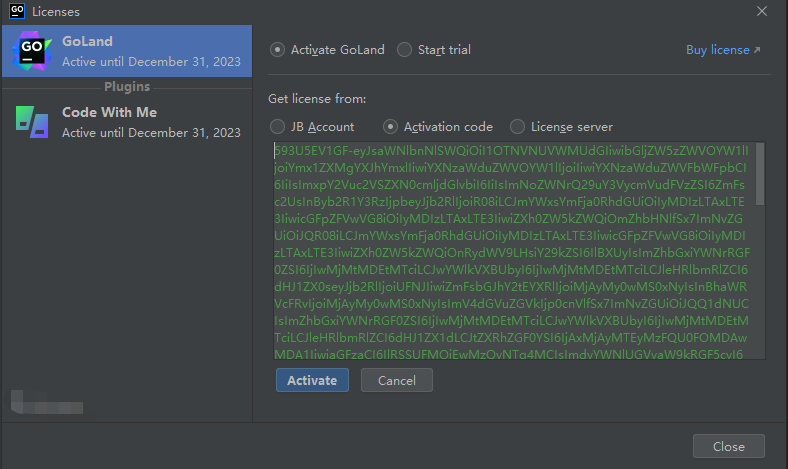Click the Close button at the bottom right
This screenshot has height=469, width=788.
click(727, 446)
